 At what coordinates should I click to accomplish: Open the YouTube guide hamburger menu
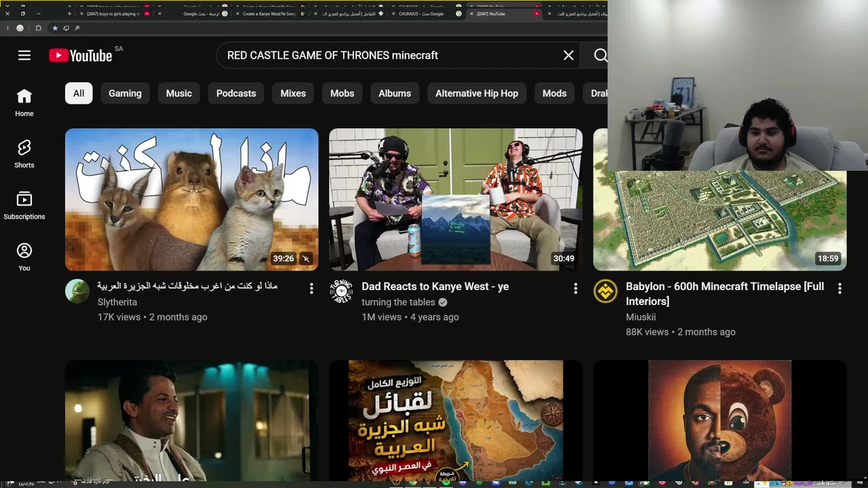pyautogui.click(x=24, y=56)
